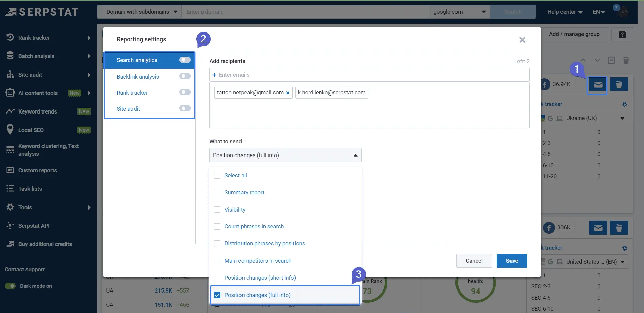Click the Cancel button
The height and width of the screenshot is (313, 644).
[x=474, y=261]
